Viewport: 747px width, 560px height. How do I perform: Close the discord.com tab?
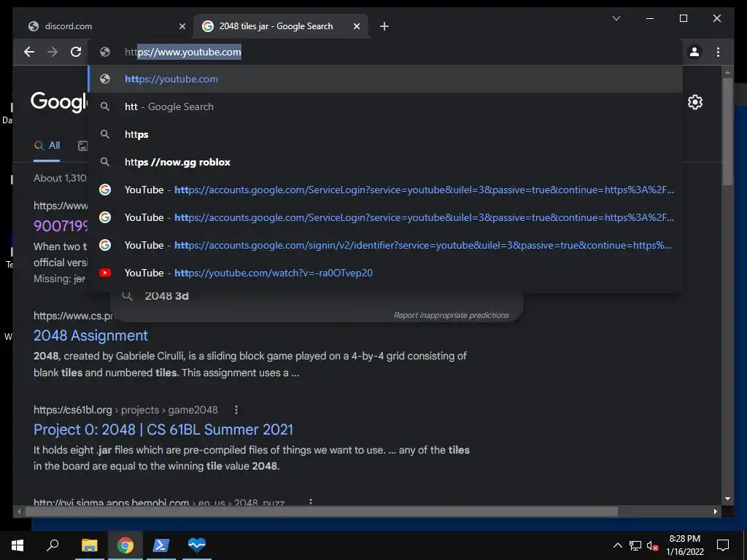182,26
